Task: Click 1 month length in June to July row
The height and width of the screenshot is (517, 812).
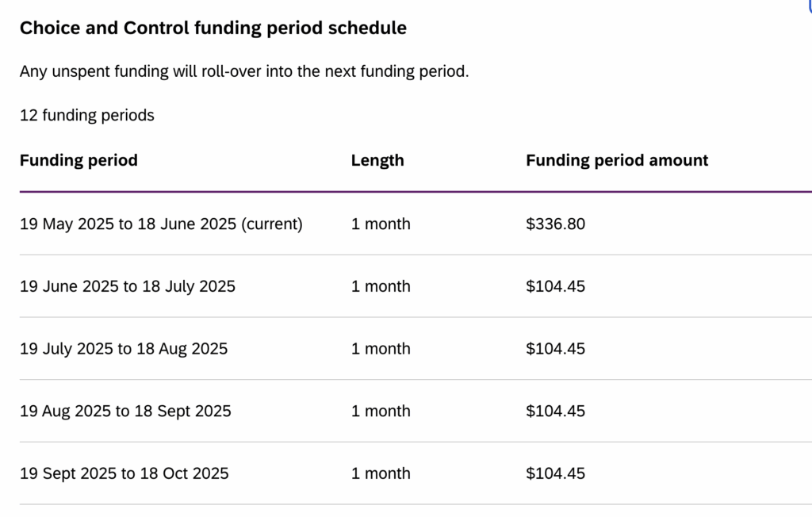Action: (x=381, y=286)
